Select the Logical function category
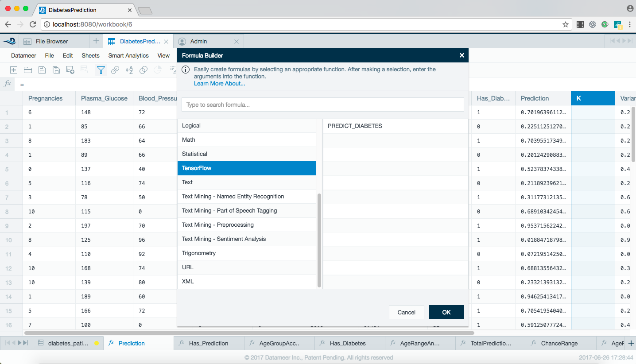 tap(247, 126)
